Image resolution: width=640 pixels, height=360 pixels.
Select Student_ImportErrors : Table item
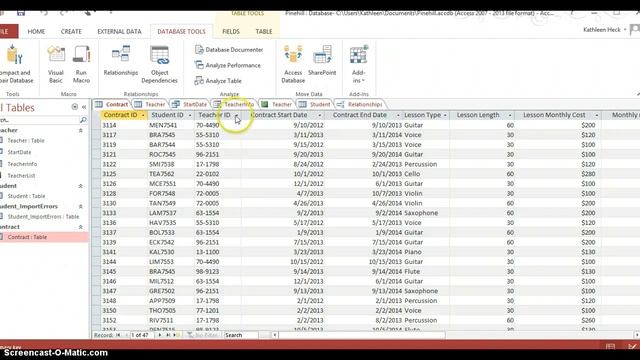click(x=43, y=217)
